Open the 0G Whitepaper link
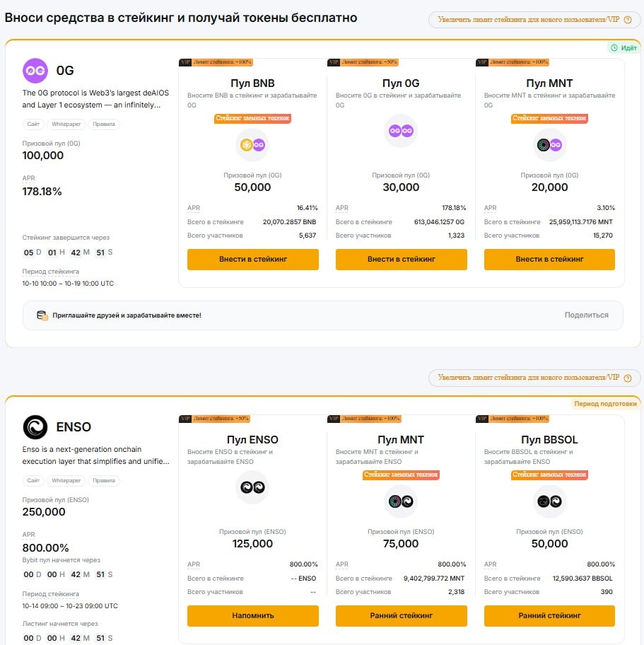This screenshot has height=645, width=644. (67, 124)
